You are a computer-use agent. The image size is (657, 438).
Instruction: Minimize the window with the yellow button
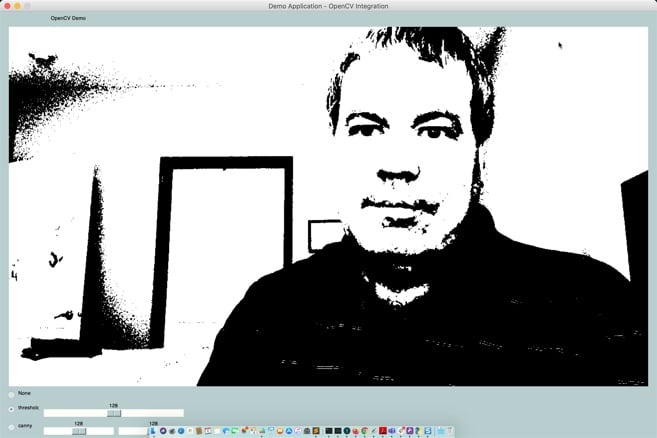click(17, 6)
